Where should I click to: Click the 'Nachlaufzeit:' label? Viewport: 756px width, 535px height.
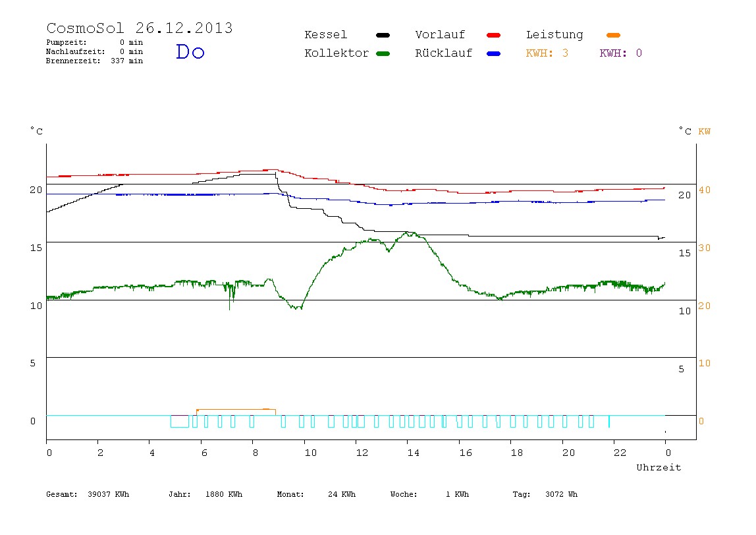pos(75,51)
